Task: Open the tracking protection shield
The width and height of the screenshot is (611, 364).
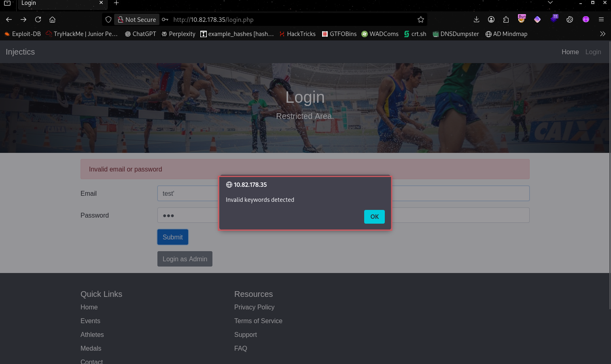Action: 108,19
